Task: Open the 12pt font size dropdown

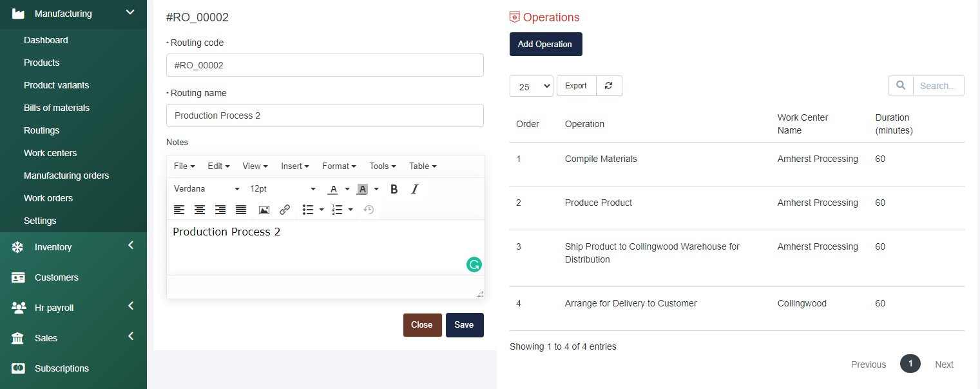Action: point(283,189)
